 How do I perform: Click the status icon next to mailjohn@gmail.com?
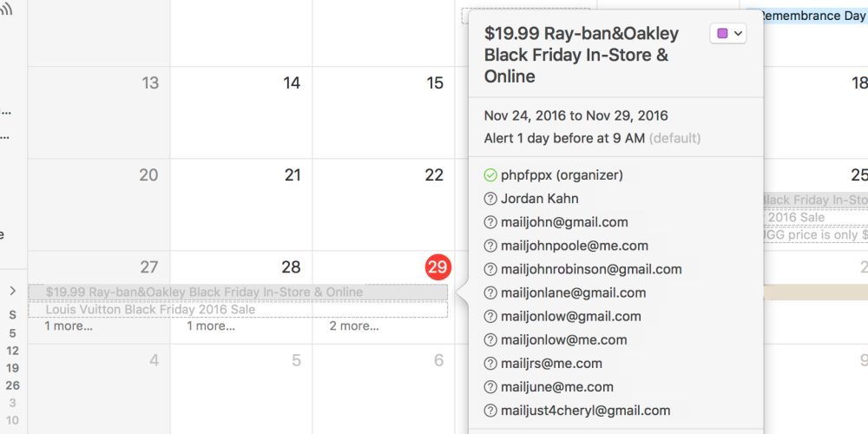490,222
